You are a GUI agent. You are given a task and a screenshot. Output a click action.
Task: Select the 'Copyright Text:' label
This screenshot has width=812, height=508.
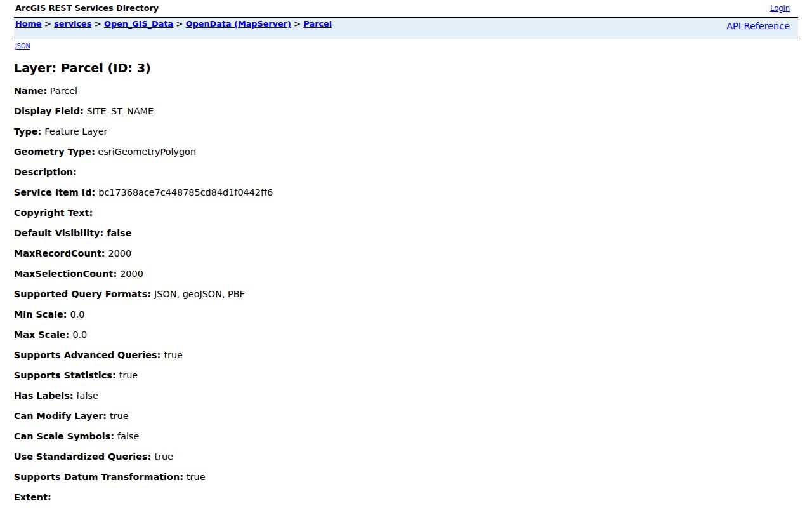pyautogui.click(x=53, y=213)
